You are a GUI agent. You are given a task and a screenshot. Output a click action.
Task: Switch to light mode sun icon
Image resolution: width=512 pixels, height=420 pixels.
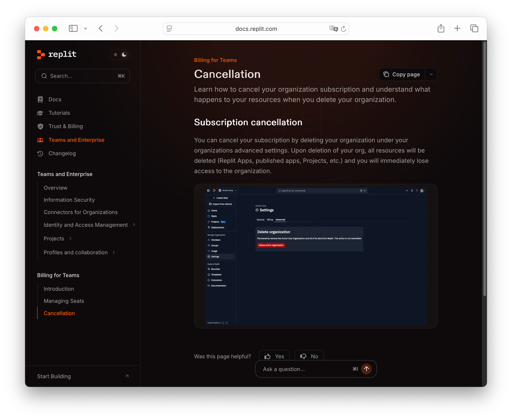[116, 55]
